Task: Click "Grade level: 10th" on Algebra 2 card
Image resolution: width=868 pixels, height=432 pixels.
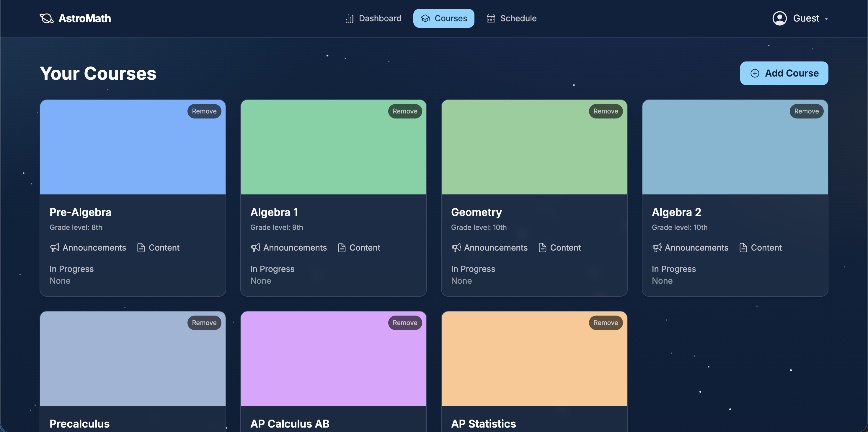Action: pyautogui.click(x=680, y=227)
